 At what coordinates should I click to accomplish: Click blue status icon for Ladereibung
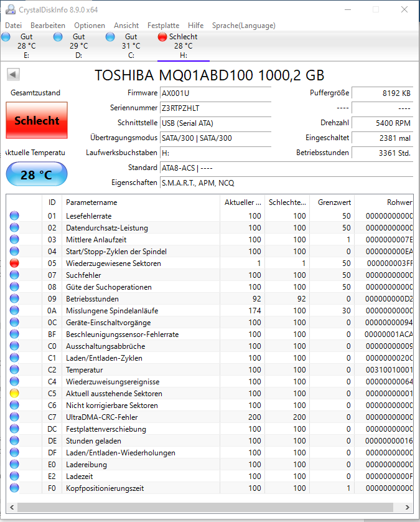pos(14,465)
